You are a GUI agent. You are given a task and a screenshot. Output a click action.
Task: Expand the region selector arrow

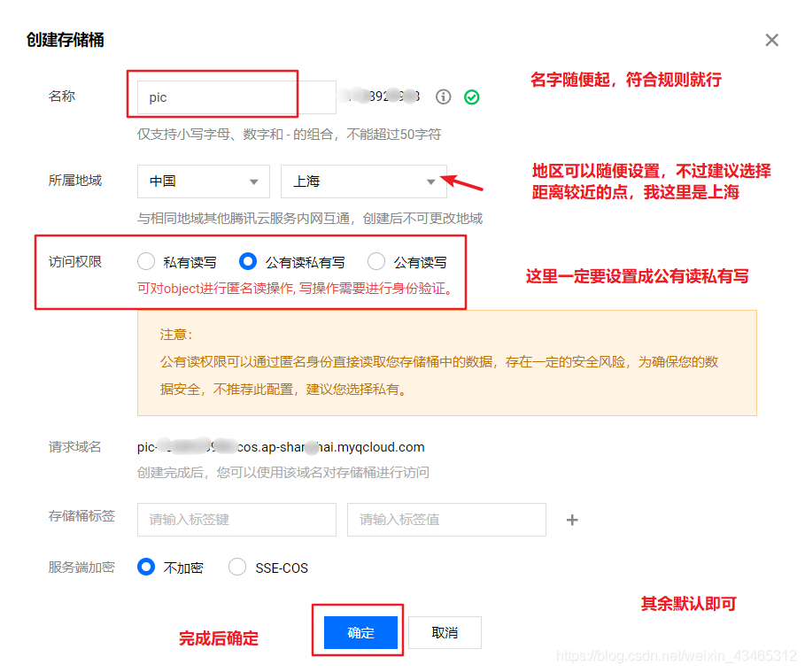(433, 182)
